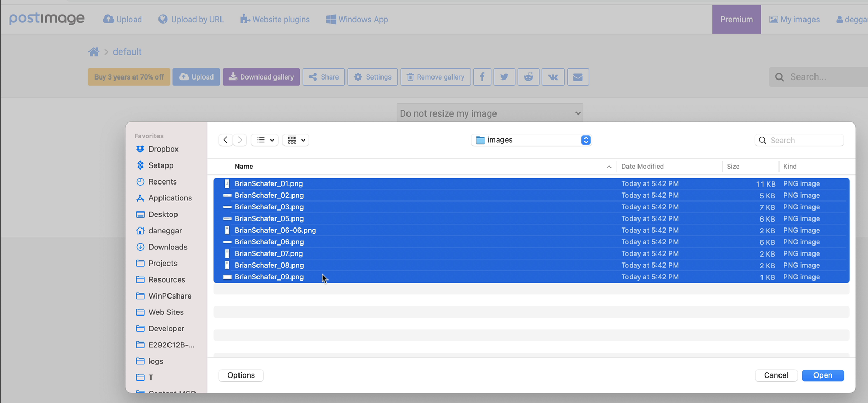Click the VK share icon
The width and height of the screenshot is (868, 403).
553,77
